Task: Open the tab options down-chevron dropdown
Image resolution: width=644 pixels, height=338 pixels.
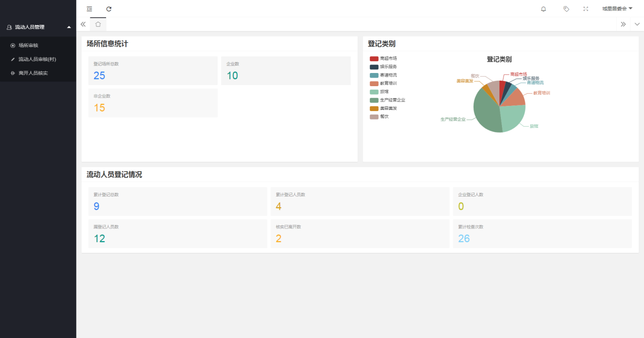Action: click(x=637, y=24)
